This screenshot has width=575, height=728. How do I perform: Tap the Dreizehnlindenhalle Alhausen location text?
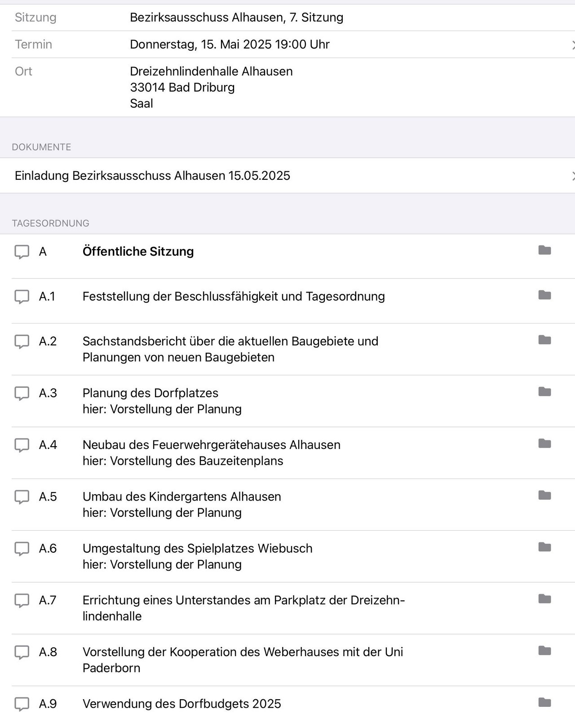pyautogui.click(x=211, y=71)
